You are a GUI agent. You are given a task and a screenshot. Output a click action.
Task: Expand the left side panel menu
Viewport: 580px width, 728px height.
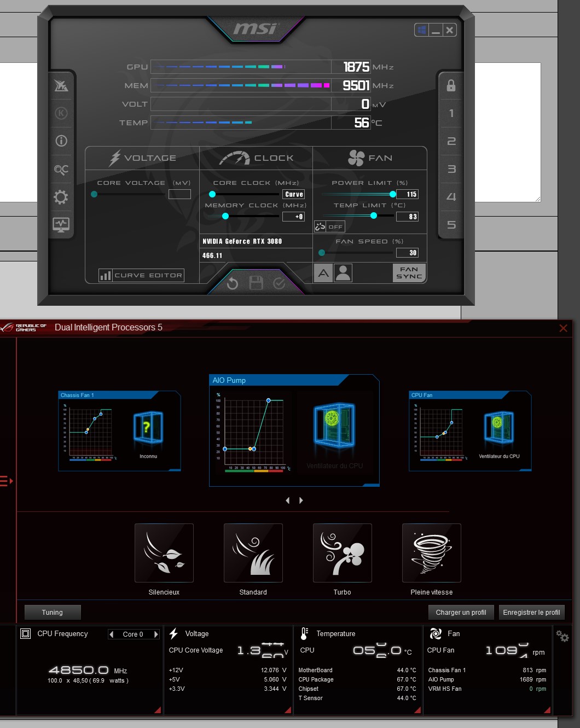7,481
